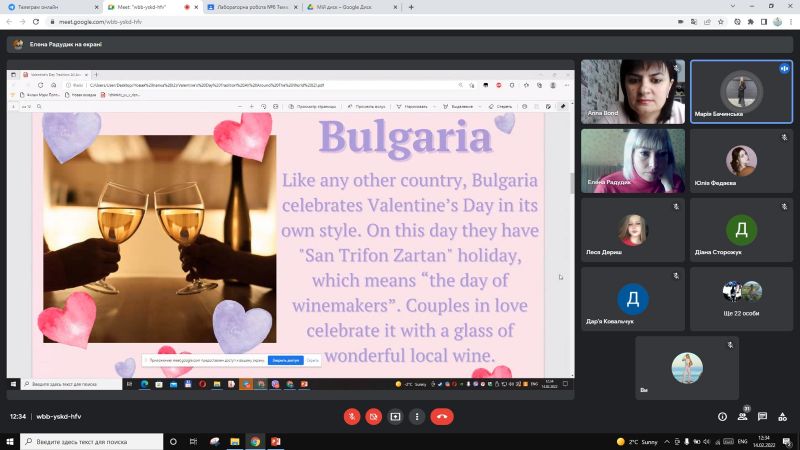Viewport: 800px width, 450px height.
Task: Select Елена Радудик's video tile
Action: [x=633, y=161]
